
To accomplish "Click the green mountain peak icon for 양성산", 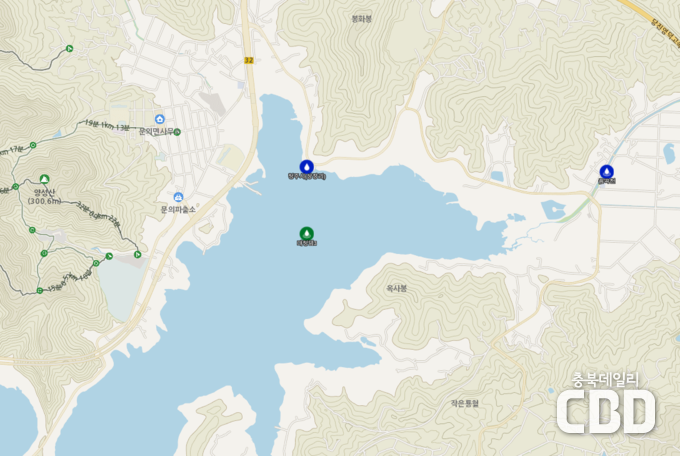I will tap(44, 179).
